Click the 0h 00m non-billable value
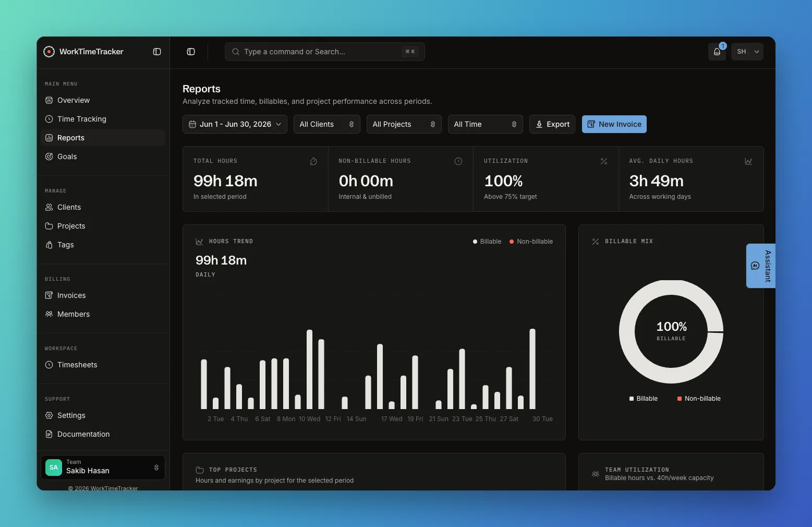The height and width of the screenshot is (527, 812). click(366, 181)
